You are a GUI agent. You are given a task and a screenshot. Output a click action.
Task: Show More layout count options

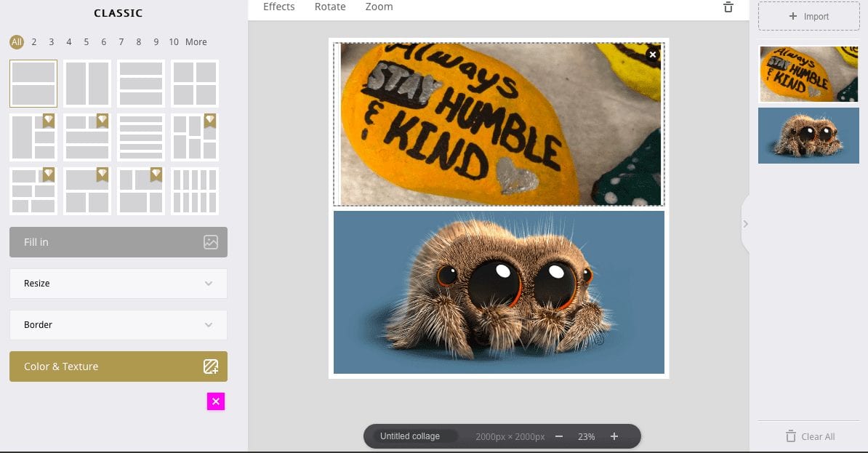[196, 42]
